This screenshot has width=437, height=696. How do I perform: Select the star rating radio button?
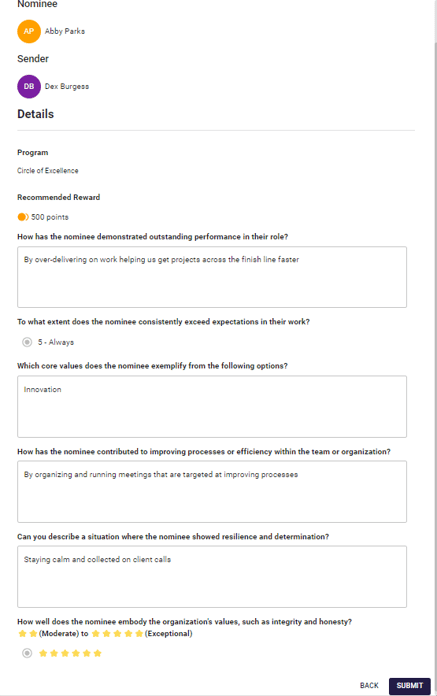tap(27, 653)
